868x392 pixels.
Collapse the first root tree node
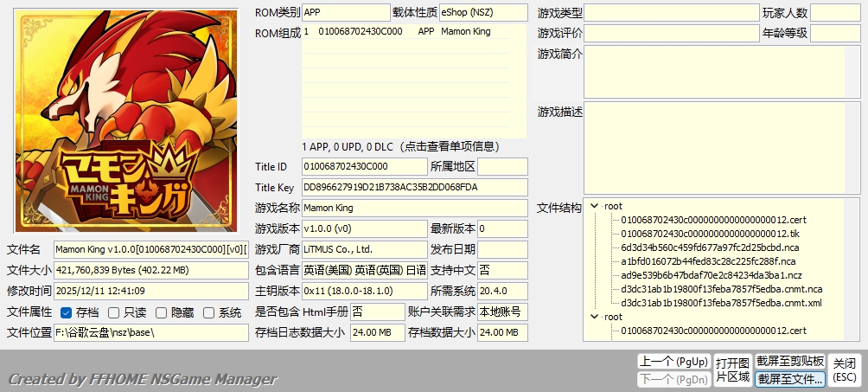[x=595, y=206]
